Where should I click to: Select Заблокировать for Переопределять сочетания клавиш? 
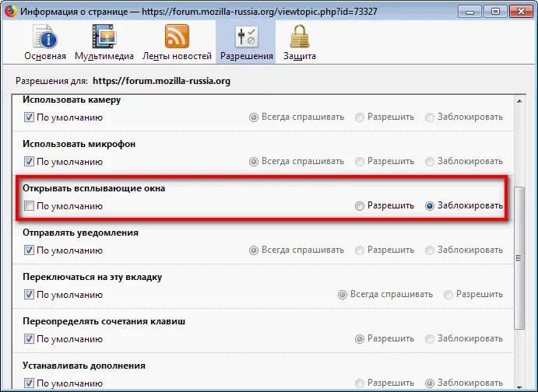click(x=429, y=339)
